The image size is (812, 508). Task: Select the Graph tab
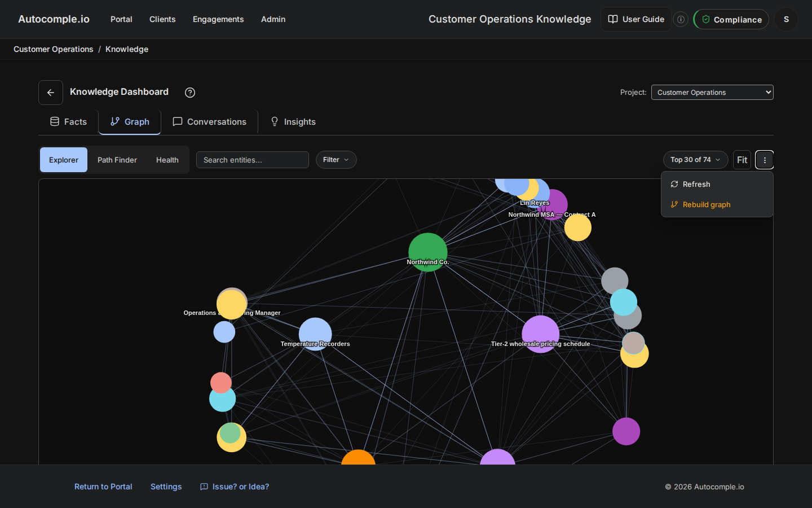point(130,122)
